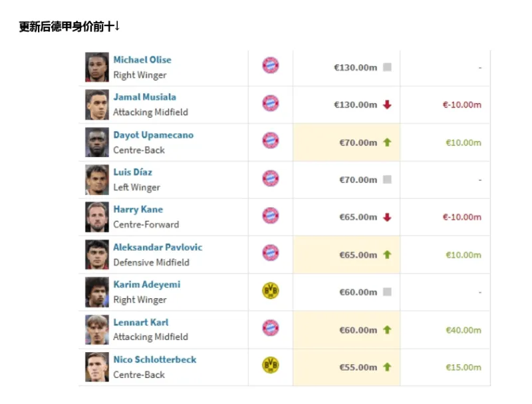Click Bayern crest in Michael Olise row
532x404 pixels.
click(x=271, y=66)
